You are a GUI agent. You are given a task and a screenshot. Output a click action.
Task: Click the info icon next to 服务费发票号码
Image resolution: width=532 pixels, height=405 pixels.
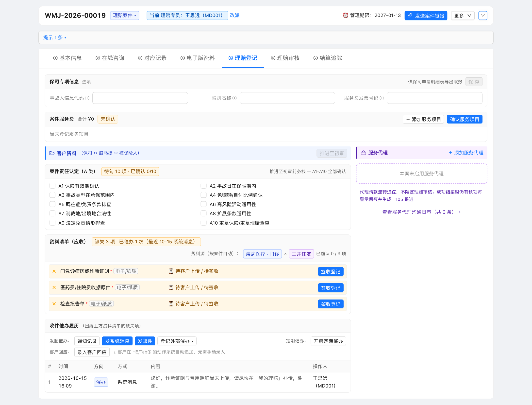coord(382,98)
